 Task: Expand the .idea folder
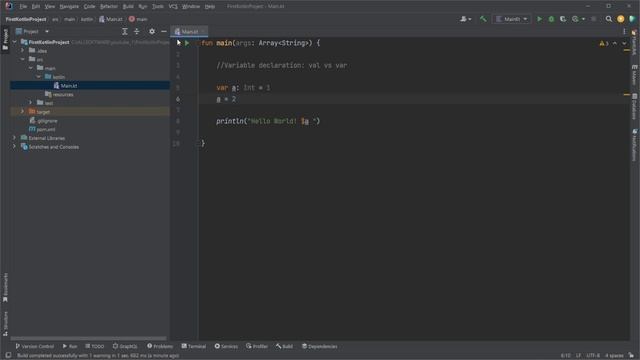click(x=23, y=50)
